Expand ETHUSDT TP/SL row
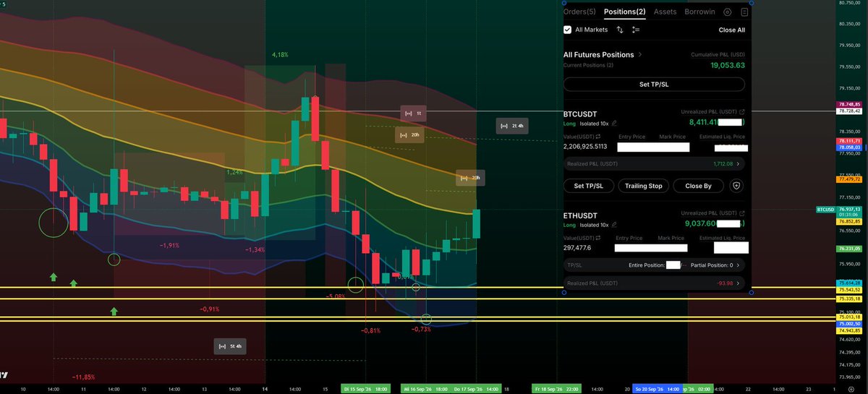 pos(654,265)
